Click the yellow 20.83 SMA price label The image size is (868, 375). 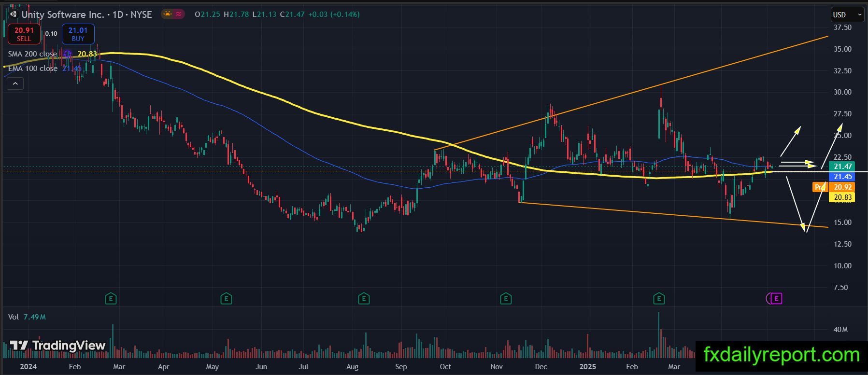click(842, 197)
